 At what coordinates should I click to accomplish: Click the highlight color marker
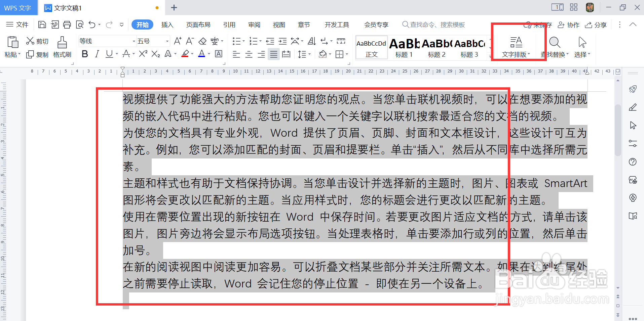[185, 54]
